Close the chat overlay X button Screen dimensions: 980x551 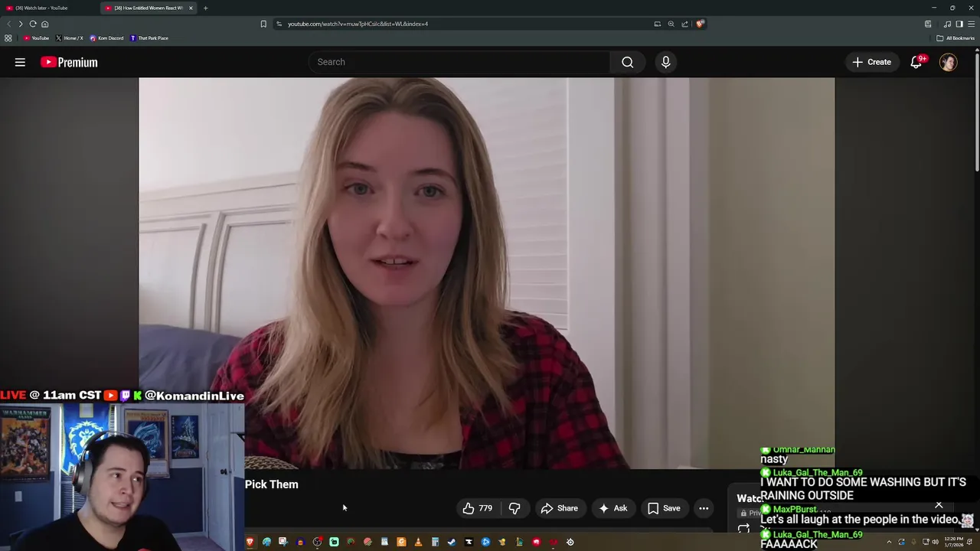coord(939,505)
